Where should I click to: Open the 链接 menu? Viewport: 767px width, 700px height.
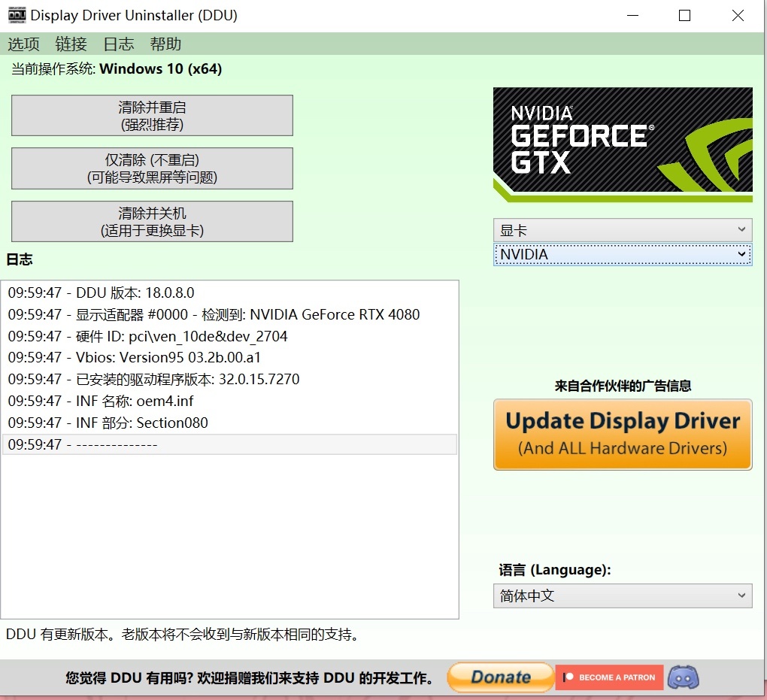pyautogui.click(x=71, y=44)
